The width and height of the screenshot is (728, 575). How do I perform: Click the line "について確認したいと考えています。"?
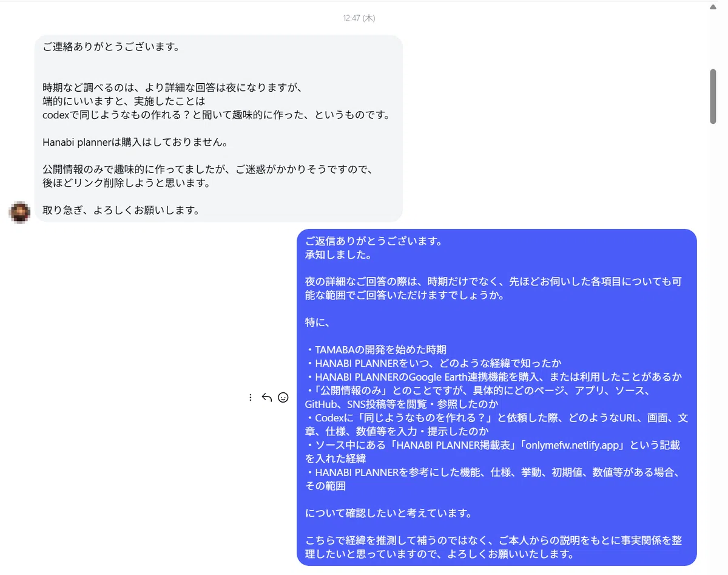[388, 513]
